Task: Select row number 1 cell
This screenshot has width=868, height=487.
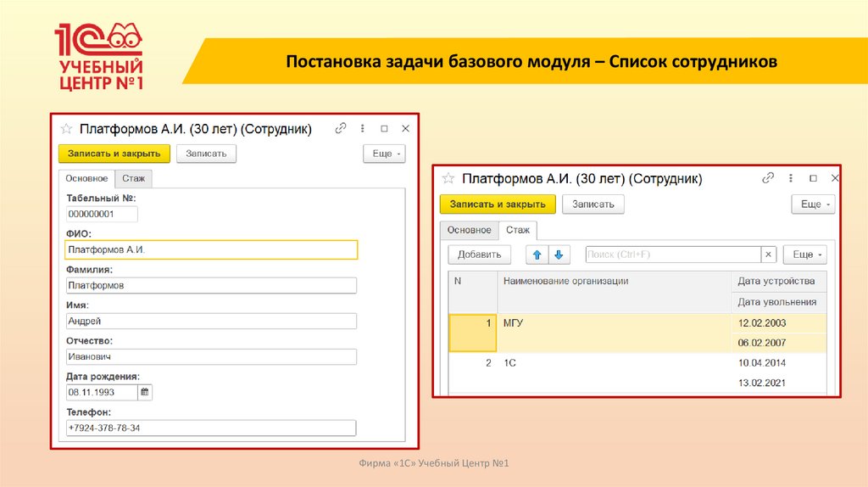Action: (x=473, y=333)
